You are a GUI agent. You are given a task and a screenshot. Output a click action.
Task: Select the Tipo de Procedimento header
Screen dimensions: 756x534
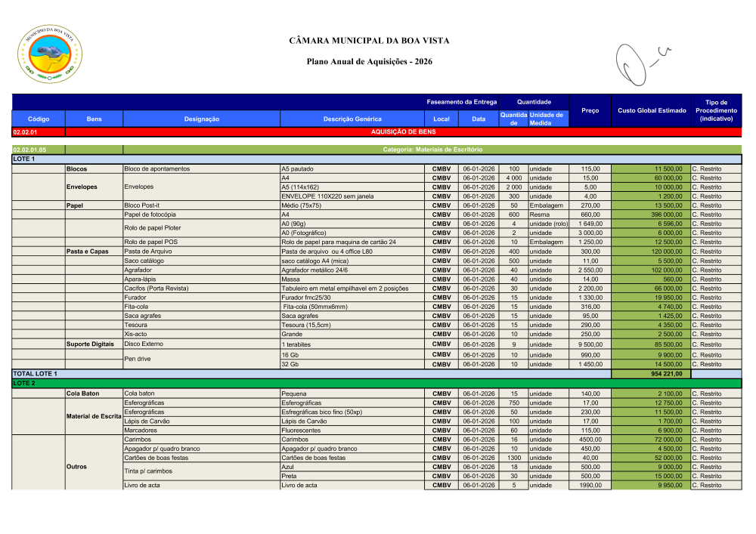pos(715,110)
